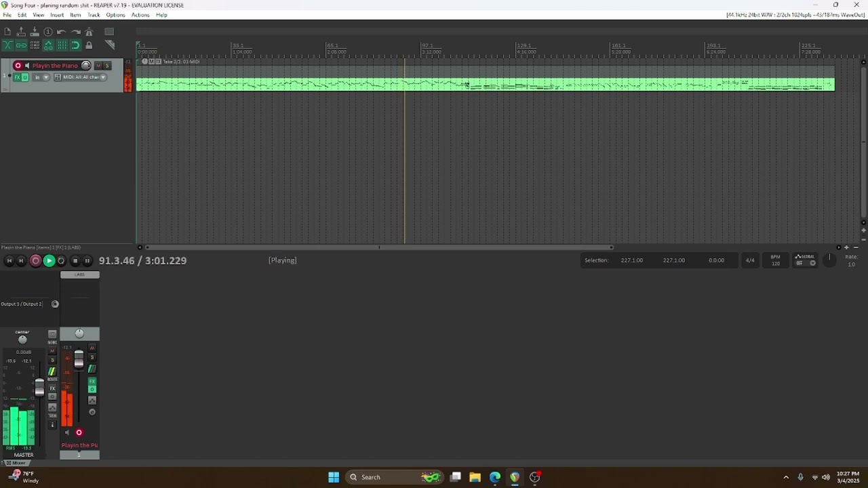Screen dimensions: 868x488
Task: Open input FX with the IN FX icon
Action: pos(58,77)
